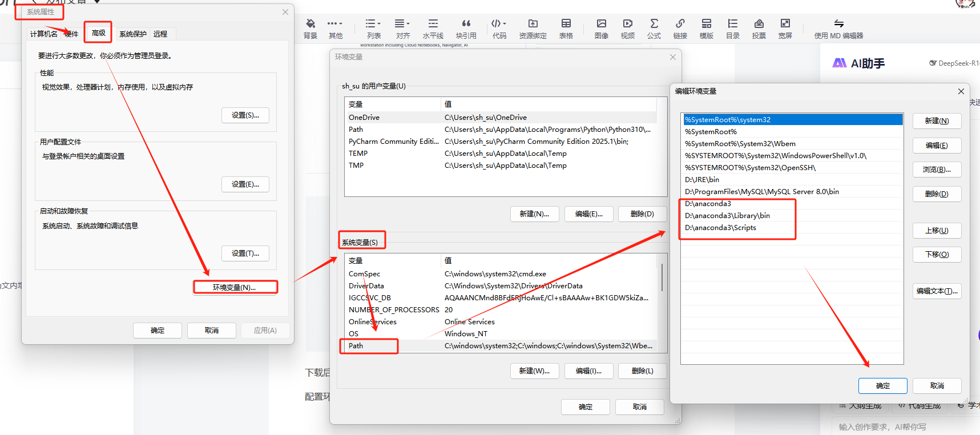The width and height of the screenshot is (980, 435).
Task: Click 新建(N) for user variables
Action: 534,214
